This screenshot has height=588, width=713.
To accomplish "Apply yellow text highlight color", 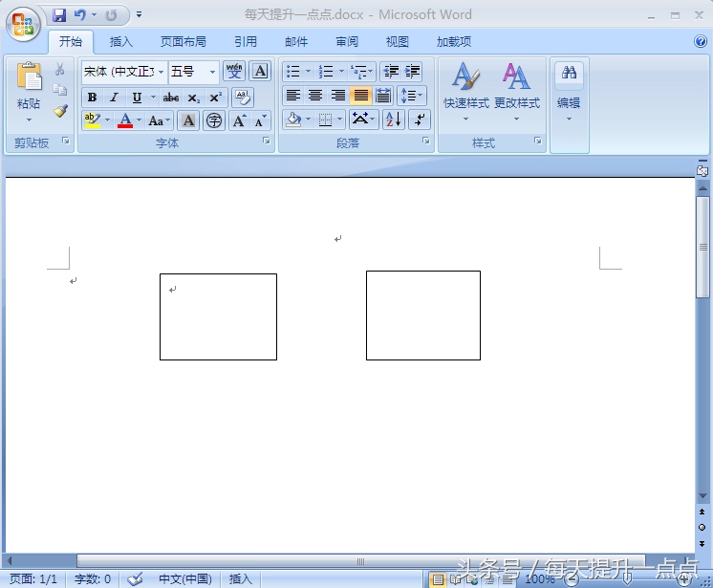I will pyautogui.click(x=93, y=120).
